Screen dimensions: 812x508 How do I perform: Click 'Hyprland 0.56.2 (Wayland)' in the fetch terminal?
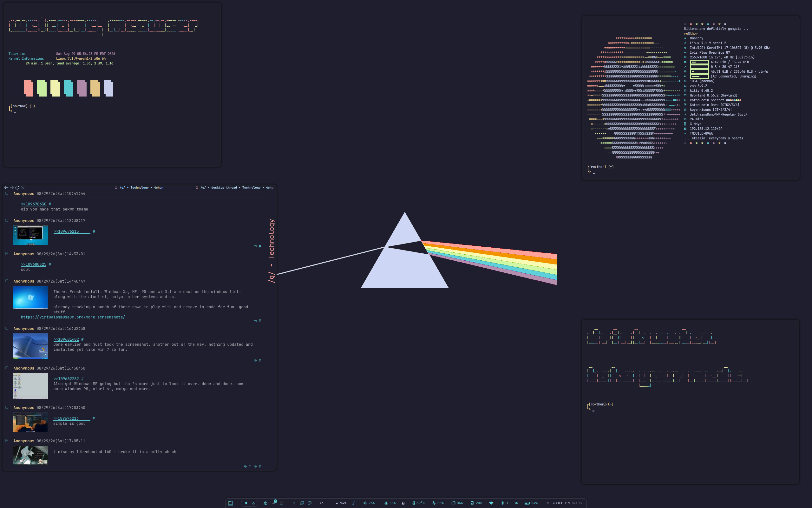[x=713, y=96]
